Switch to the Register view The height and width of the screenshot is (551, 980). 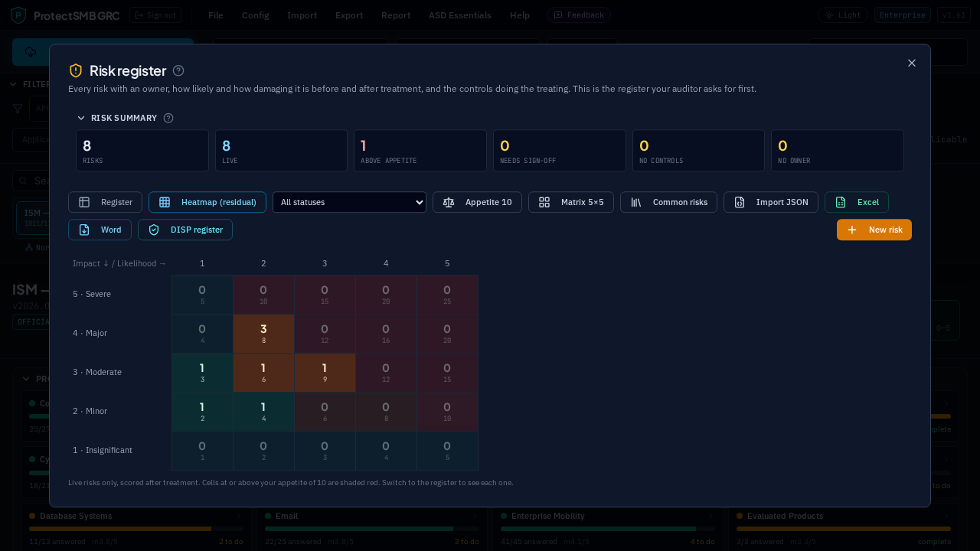click(105, 202)
